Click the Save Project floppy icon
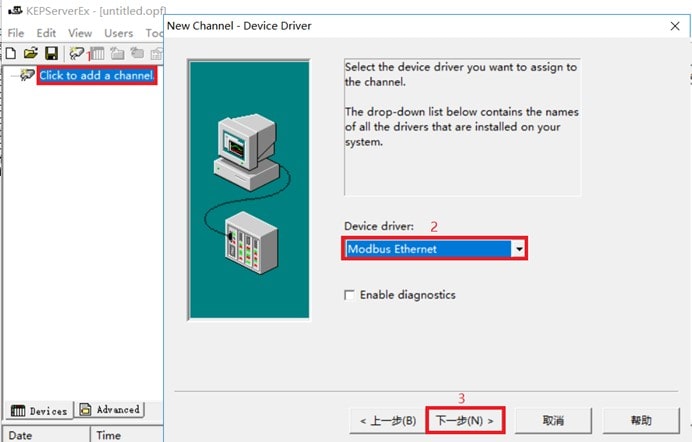 coord(50,53)
